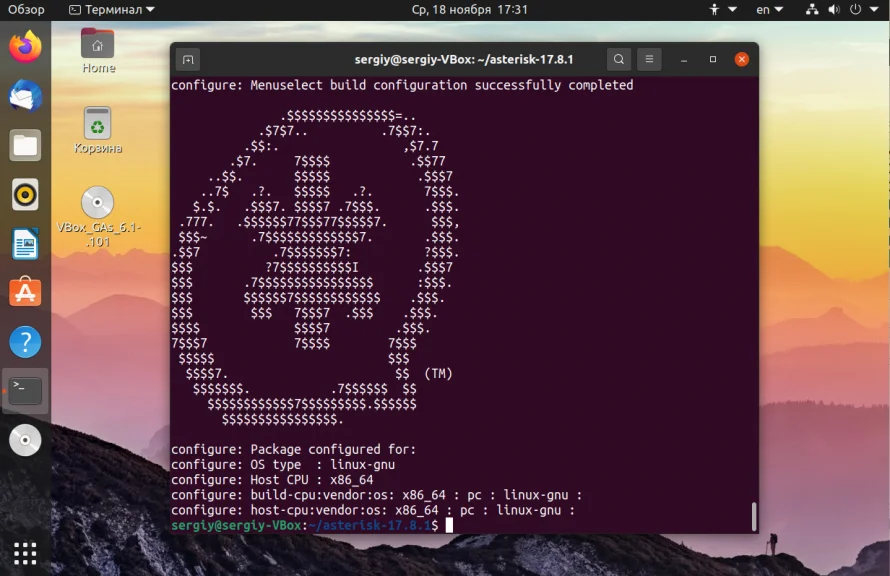Click the terminal search icon
The height and width of the screenshot is (576, 890).
coord(619,59)
